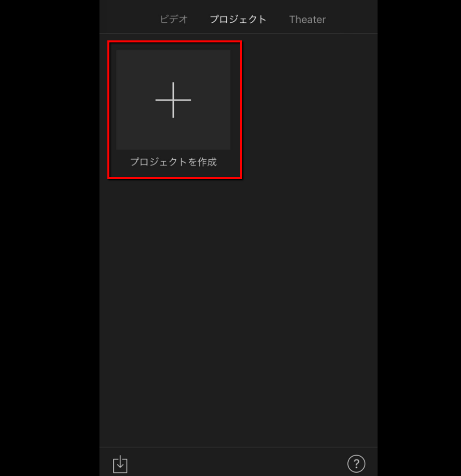Open the rightmost tab named Theater
Image resolution: width=461 pixels, height=476 pixels.
click(x=307, y=19)
